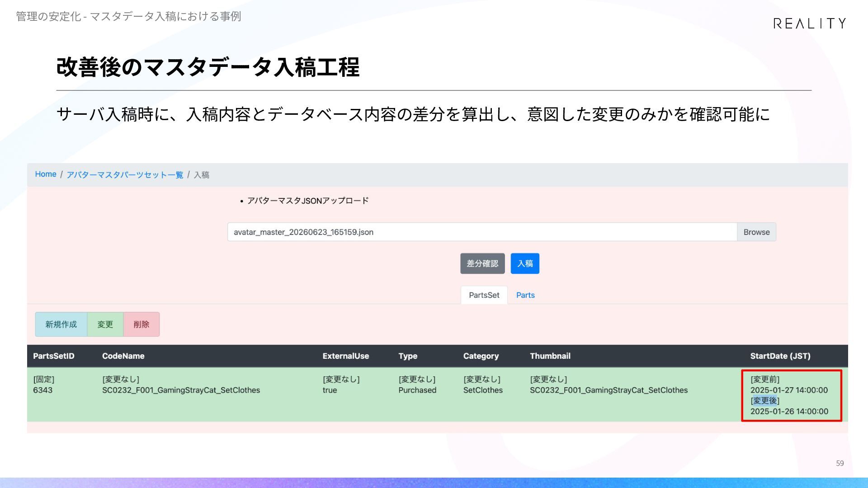Click the アバターマスタJSONアップロード label

(308, 201)
